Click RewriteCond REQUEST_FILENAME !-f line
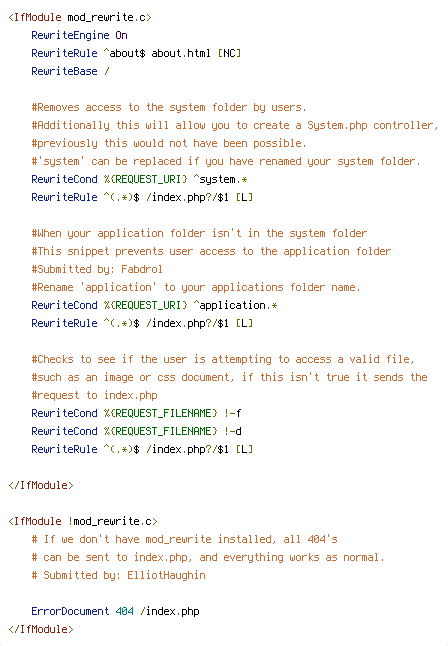Image resolution: width=448 pixels, height=646 pixels. coord(136,413)
